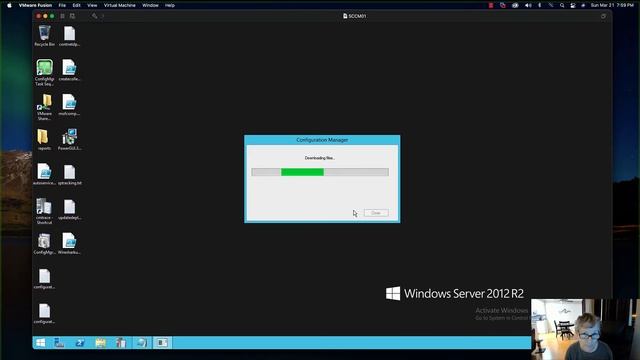The image size is (640, 360).
Task: Open the VMware Fusion menu
Action: [36, 5]
